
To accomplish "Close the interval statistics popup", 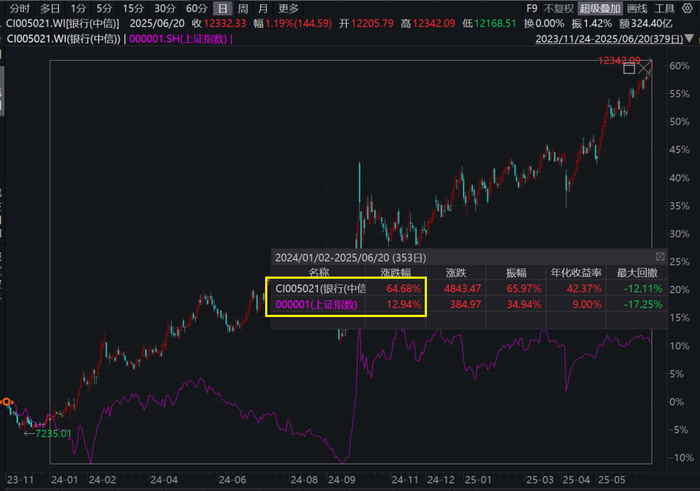I will click(660, 257).
